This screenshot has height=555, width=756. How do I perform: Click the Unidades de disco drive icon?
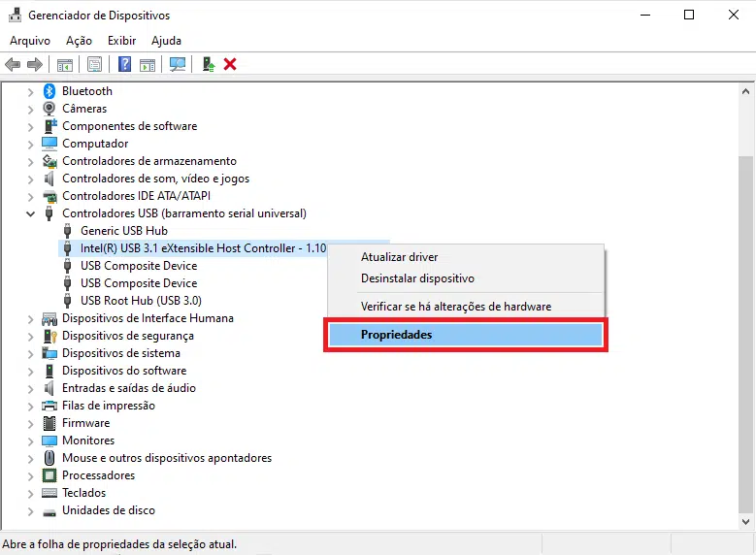coord(49,512)
